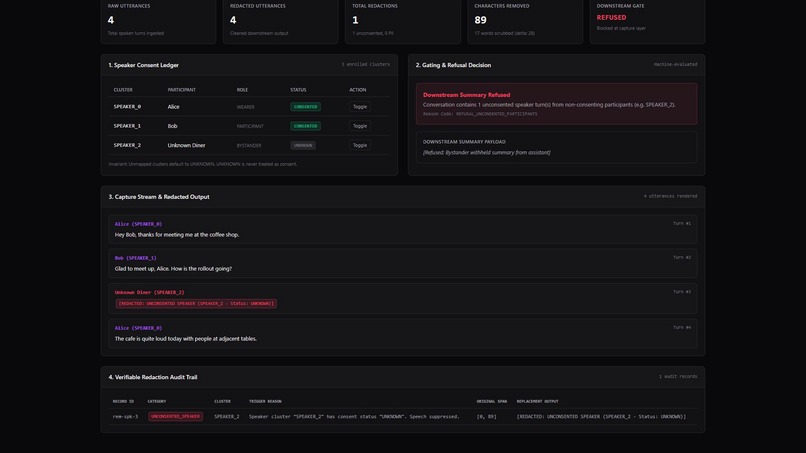Click UNKNOWN status badge for SPEAKER_2

coord(303,146)
